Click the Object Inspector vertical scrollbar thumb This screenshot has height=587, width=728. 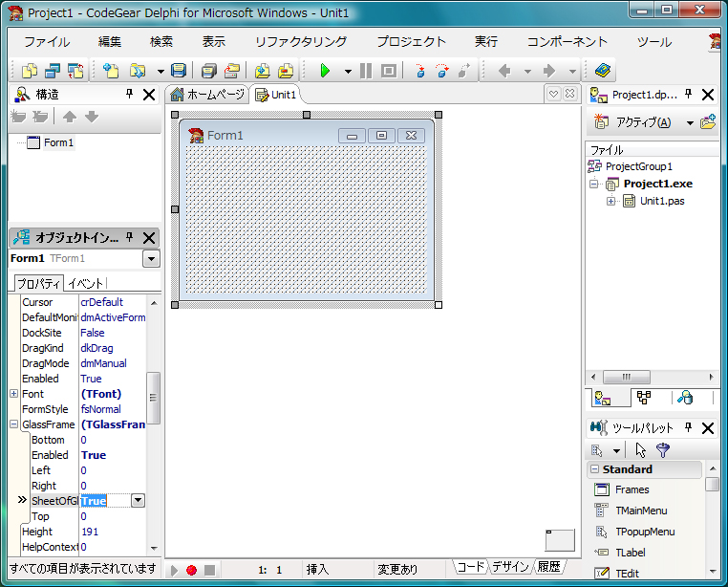click(153, 398)
